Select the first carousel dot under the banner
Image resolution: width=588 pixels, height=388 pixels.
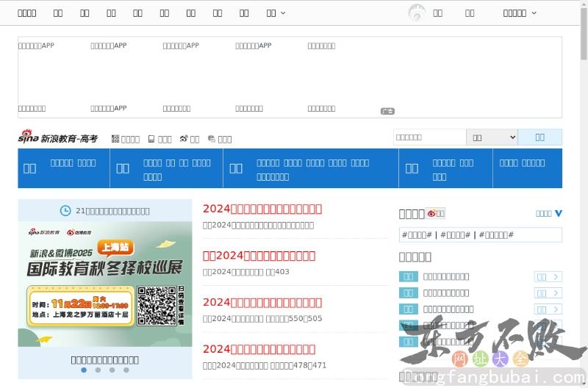[84, 370]
